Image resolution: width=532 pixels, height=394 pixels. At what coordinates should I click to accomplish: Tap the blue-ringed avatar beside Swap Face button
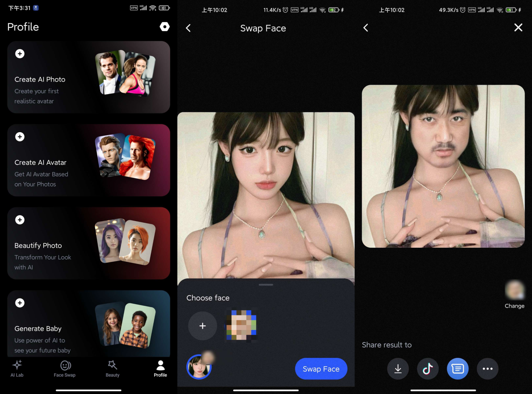[199, 367]
